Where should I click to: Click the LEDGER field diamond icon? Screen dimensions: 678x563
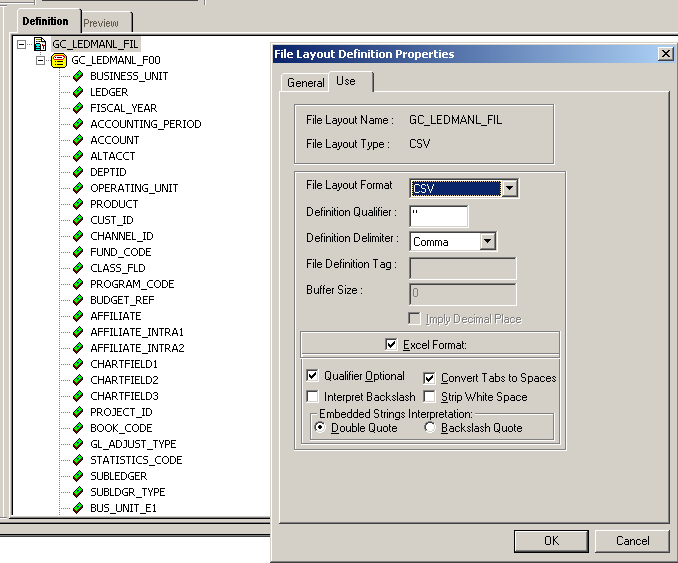point(78,92)
